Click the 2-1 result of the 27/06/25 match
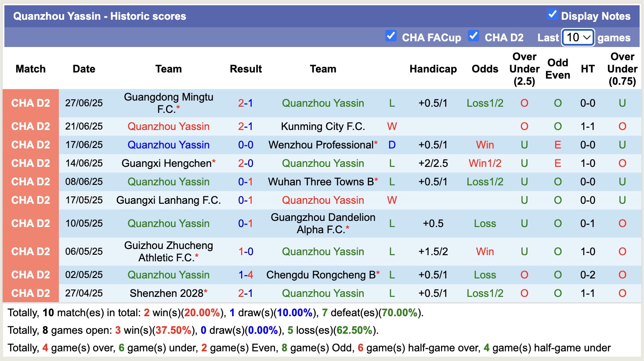The image size is (644, 361). pyautogui.click(x=246, y=103)
